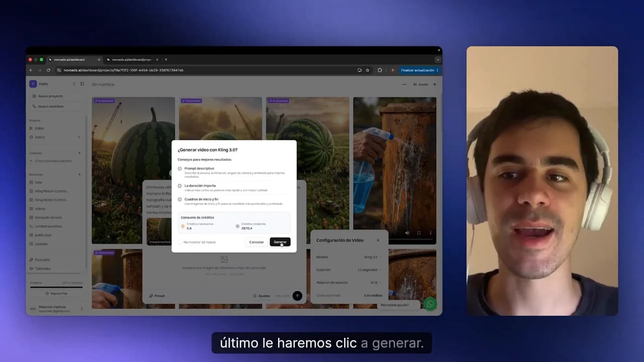This screenshot has width=644, height=362.
Task: Open the Modelo Kling 3.0 dropdown
Action: (x=372, y=257)
